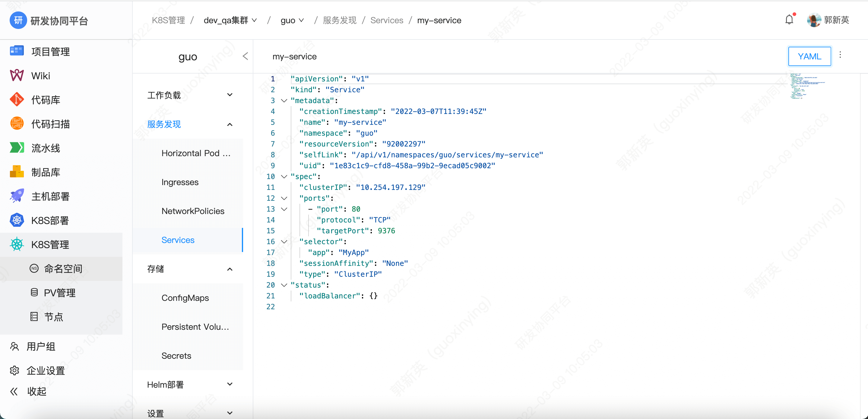
Task: Click the vertical more-options dots icon
Action: (x=840, y=55)
